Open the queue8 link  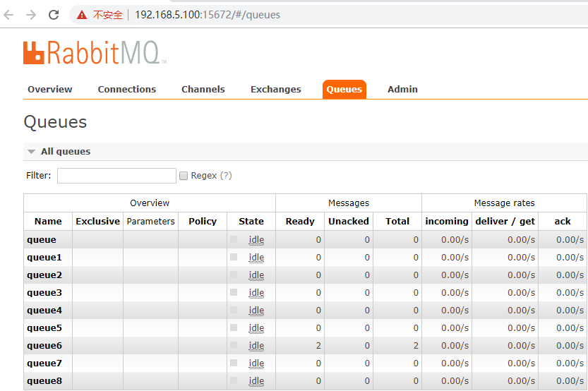[44, 381]
